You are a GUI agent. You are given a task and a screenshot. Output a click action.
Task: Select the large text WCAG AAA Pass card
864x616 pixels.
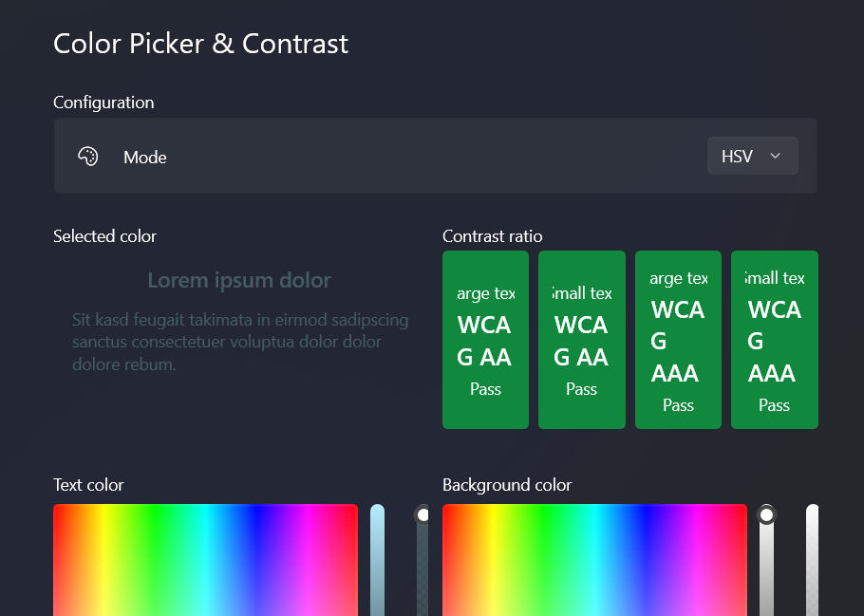tap(678, 339)
